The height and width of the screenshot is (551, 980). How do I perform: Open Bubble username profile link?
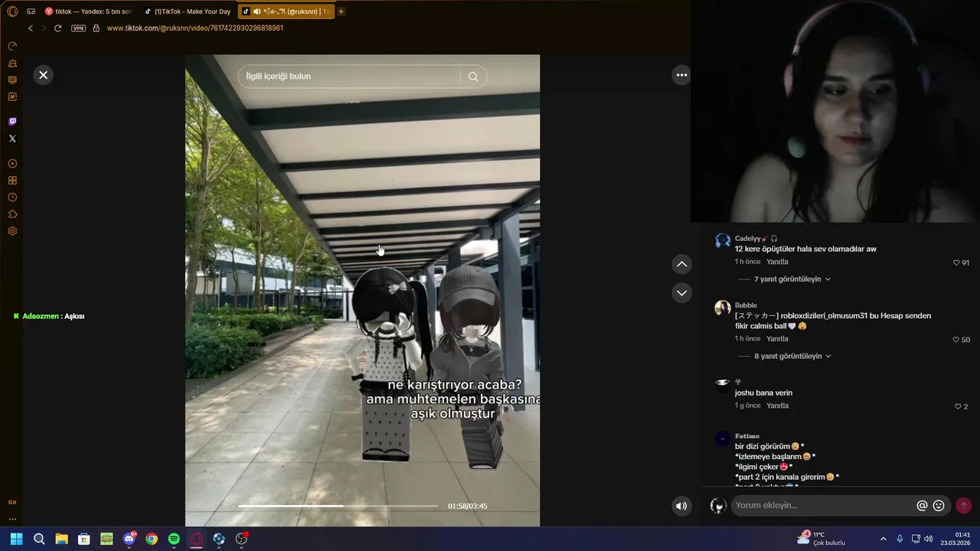tap(746, 305)
